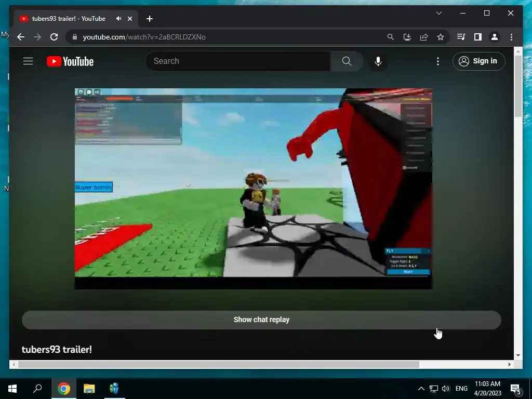Mute the tab via speaker icon
This screenshot has height=399, width=532.
[118, 19]
